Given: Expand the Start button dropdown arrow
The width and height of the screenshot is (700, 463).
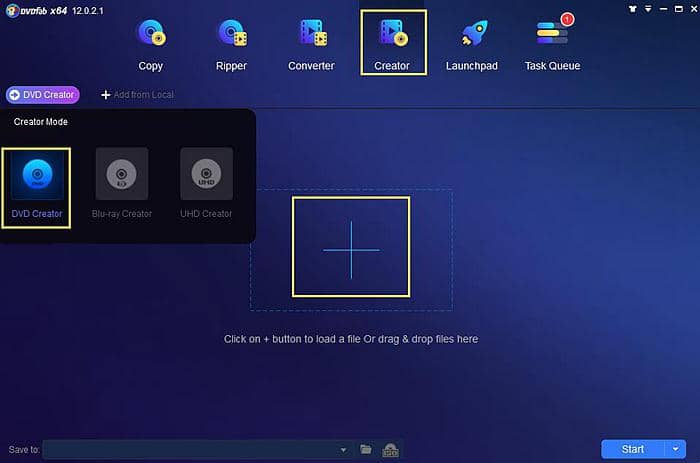Looking at the screenshot, I should coord(675,449).
